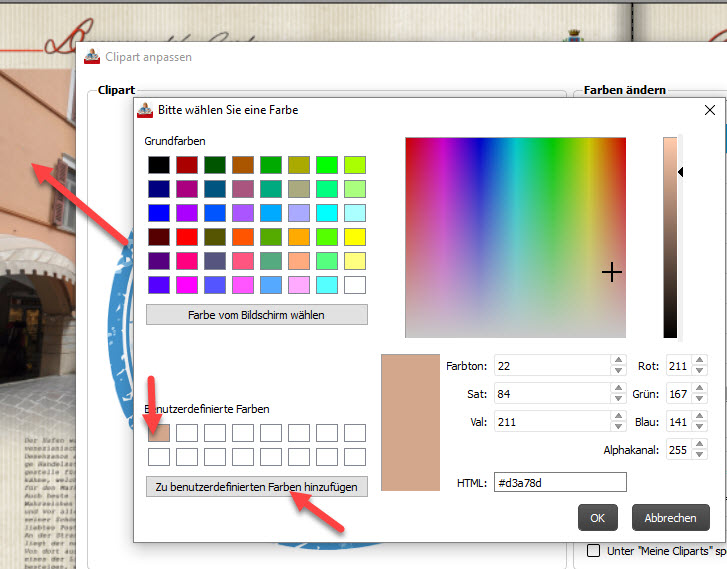Increase the Rot value with up arrow
The height and width of the screenshot is (569, 727).
point(699,361)
